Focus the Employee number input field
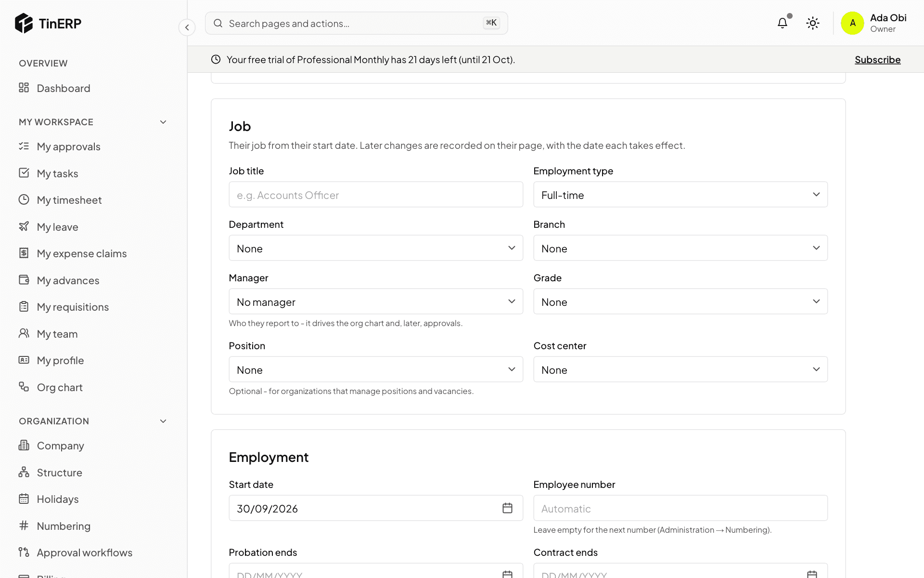The height and width of the screenshot is (578, 924). click(680, 508)
